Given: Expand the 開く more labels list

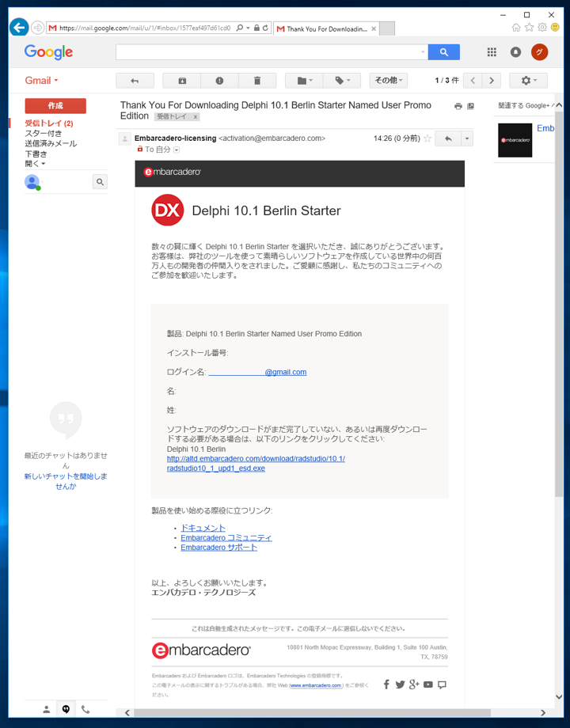Looking at the screenshot, I should [35, 164].
